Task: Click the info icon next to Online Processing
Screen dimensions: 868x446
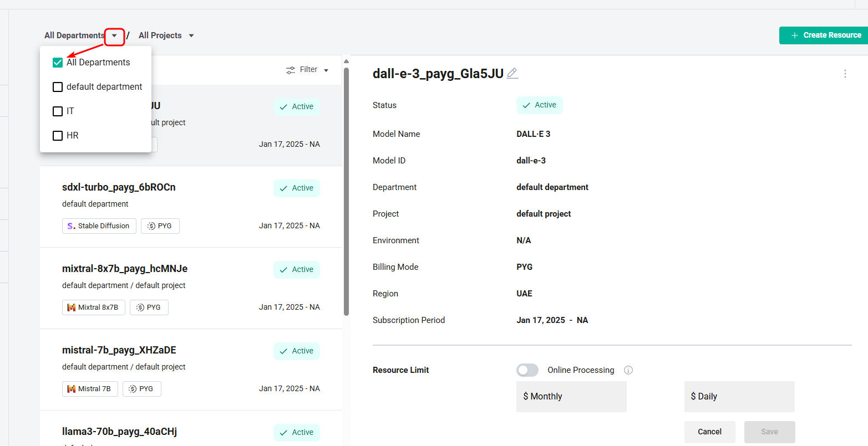Action: coord(628,370)
